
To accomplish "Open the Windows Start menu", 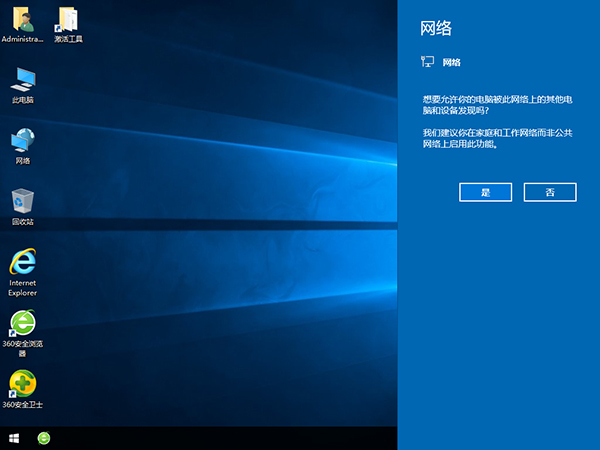I will (15, 438).
